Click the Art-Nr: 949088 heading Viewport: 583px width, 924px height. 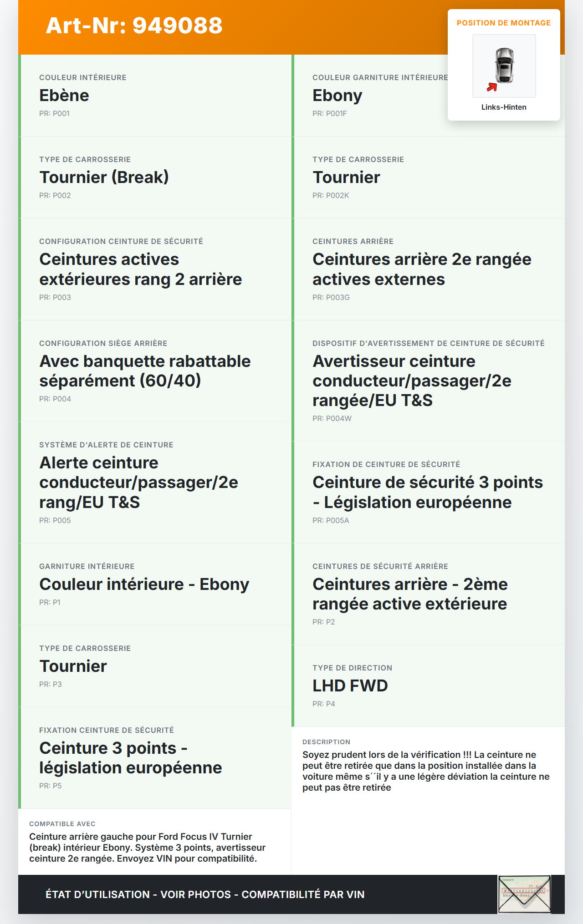pos(134,25)
